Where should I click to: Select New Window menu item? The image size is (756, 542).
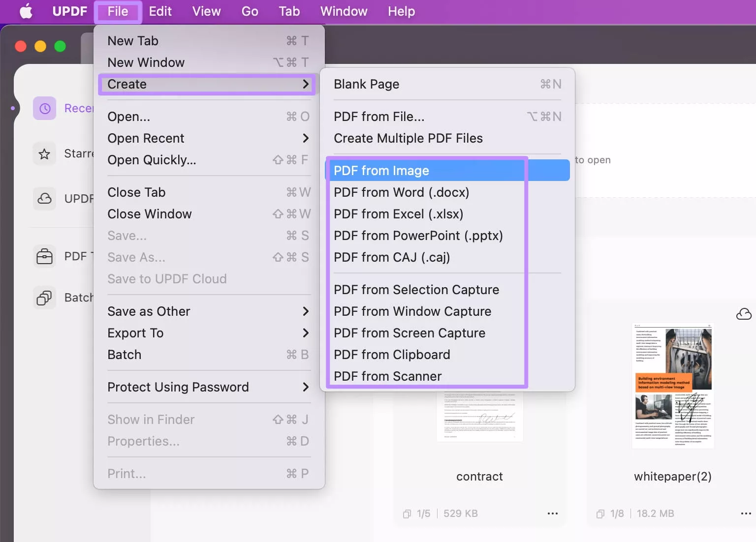click(209, 62)
